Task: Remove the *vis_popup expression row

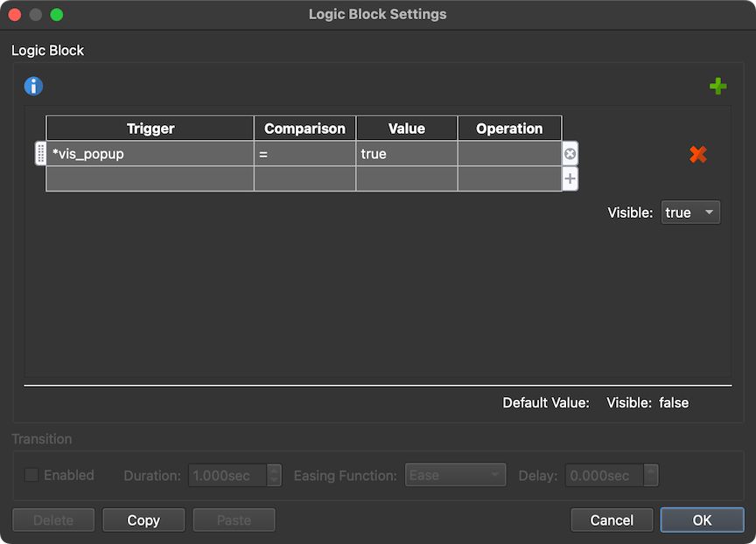Action: 570,153
